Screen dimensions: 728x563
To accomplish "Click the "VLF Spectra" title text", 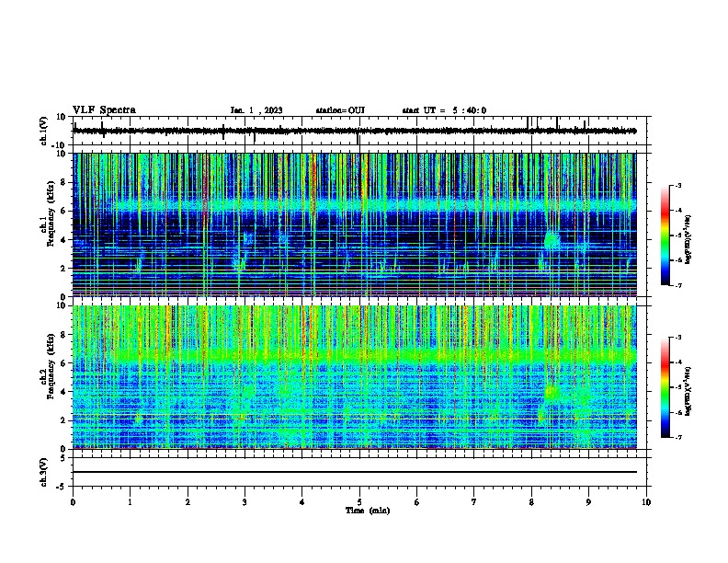I will tap(104, 110).
